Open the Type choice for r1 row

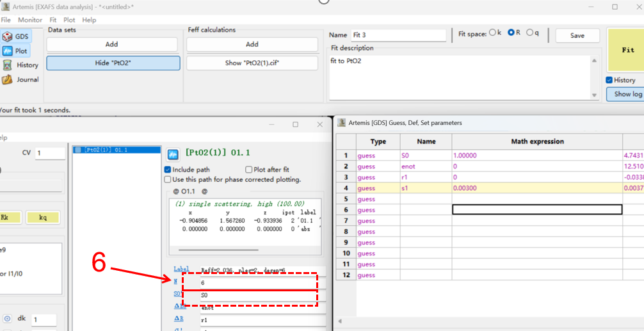coord(378,177)
